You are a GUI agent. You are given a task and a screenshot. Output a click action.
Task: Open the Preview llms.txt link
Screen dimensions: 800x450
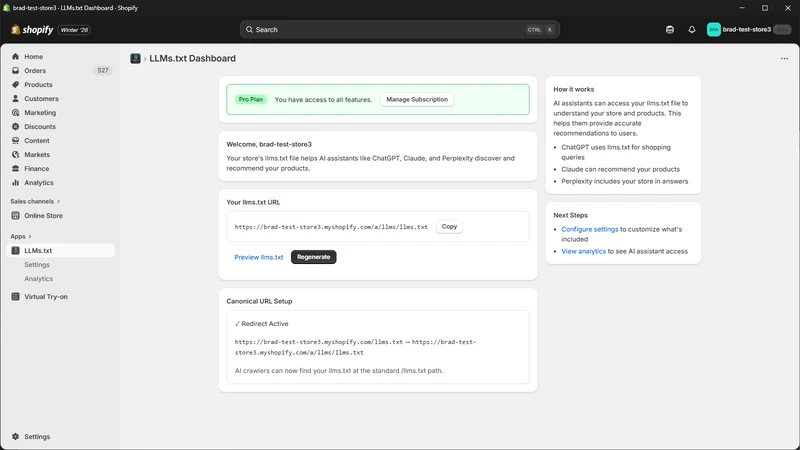(259, 257)
